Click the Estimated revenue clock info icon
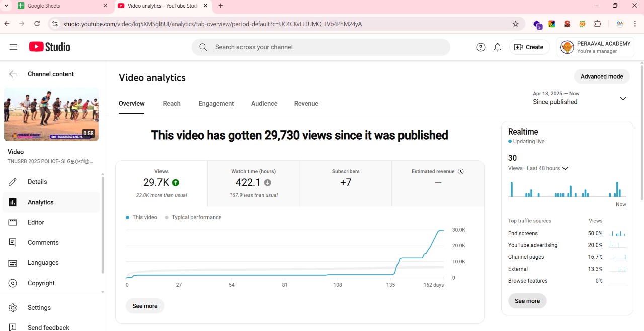644x331 pixels. click(x=460, y=172)
